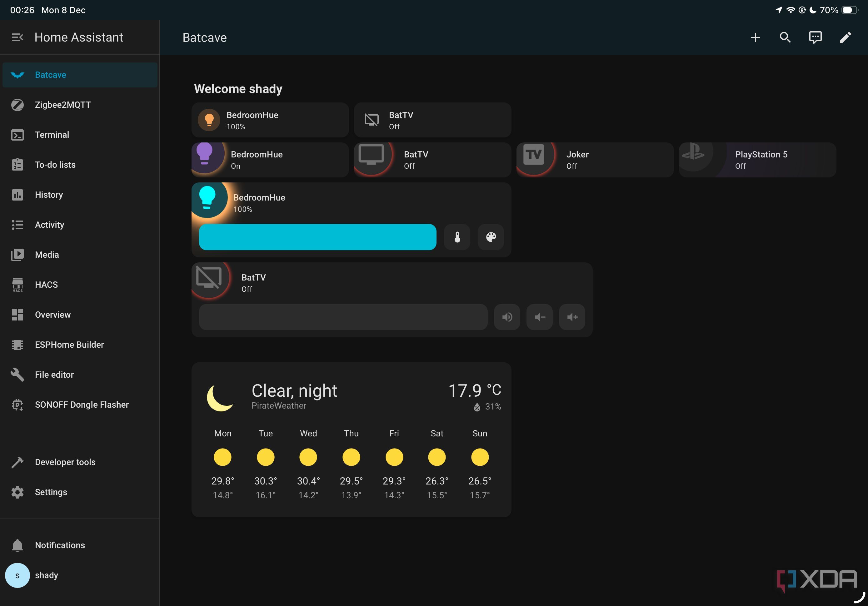Collapse the sidebar with the menu icon
The image size is (868, 606).
tap(17, 37)
